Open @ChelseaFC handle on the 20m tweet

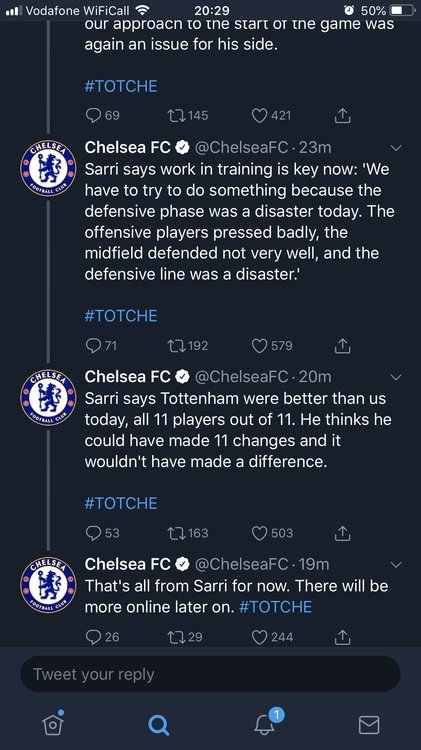point(241,377)
